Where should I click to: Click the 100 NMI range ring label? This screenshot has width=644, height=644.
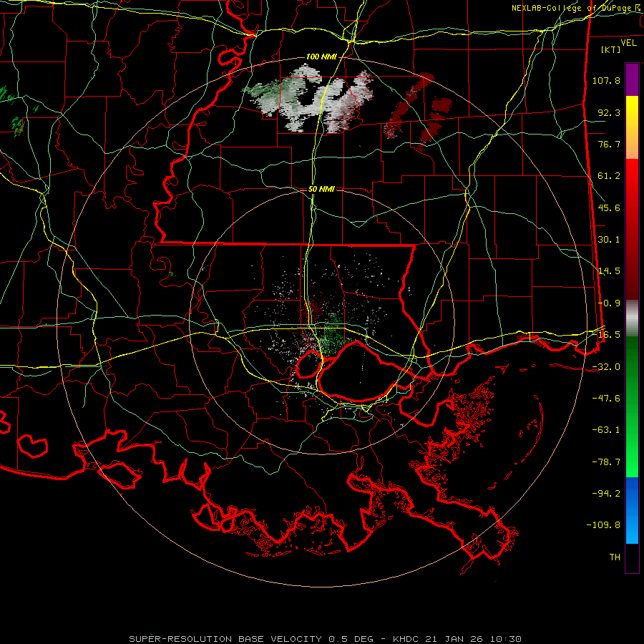[x=321, y=57]
